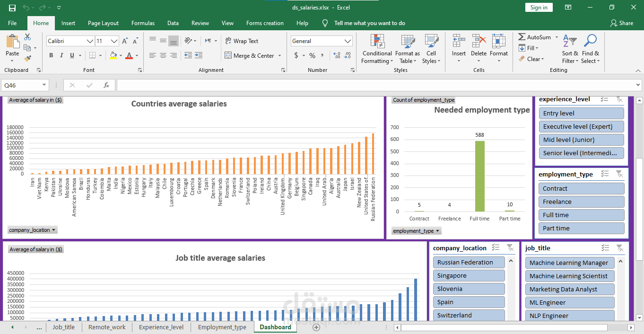Apply bold formatting from the Font group

pyautogui.click(x=51, y=55)
